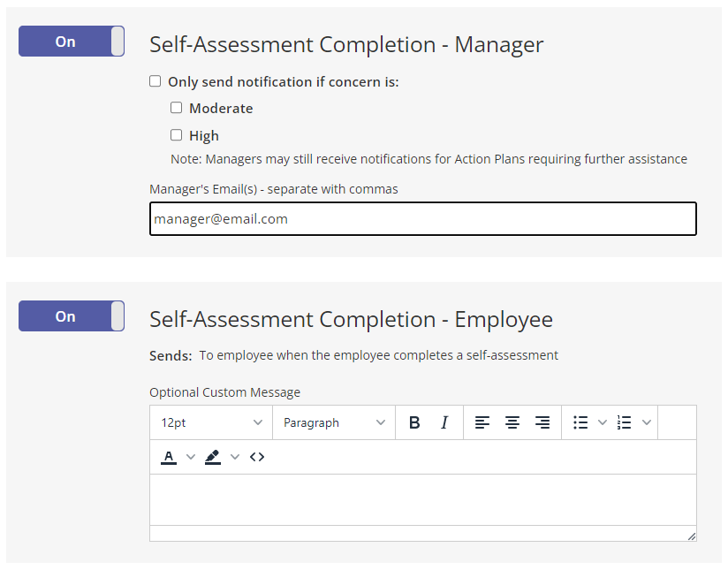The image size is (728, 570).
Task: Open the Paragraph format dropdown
Action: click(x=334, y=422)
